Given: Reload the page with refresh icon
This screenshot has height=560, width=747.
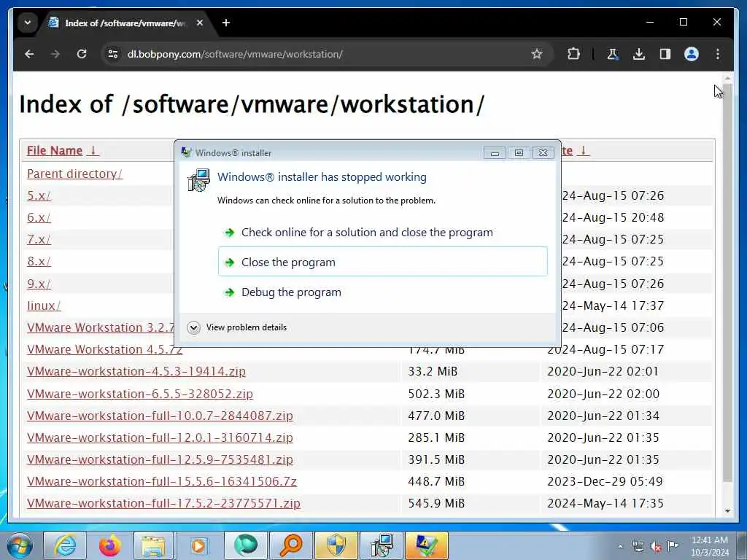Looking at the screenshot, I should (82, 54).
